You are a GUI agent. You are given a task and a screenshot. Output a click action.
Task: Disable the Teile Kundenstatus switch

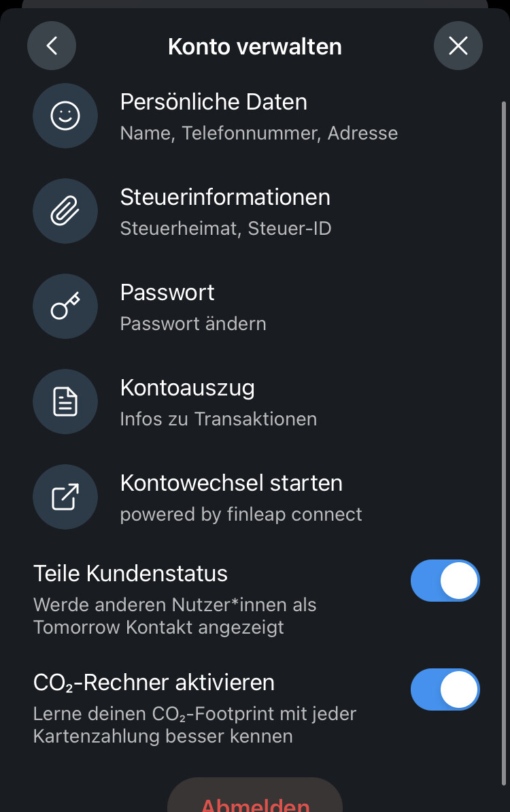pos(445,581)
